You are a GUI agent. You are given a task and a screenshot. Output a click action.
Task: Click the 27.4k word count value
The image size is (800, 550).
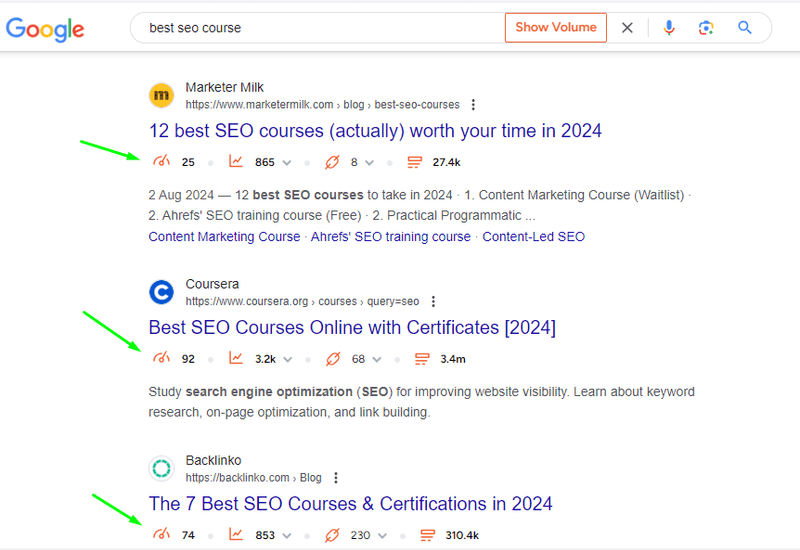coord(446,162)
